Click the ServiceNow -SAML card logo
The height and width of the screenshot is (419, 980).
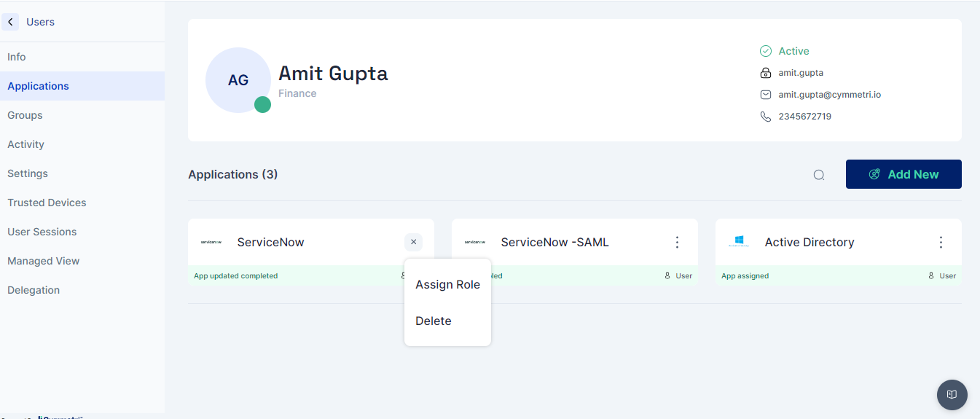point(474,242)
